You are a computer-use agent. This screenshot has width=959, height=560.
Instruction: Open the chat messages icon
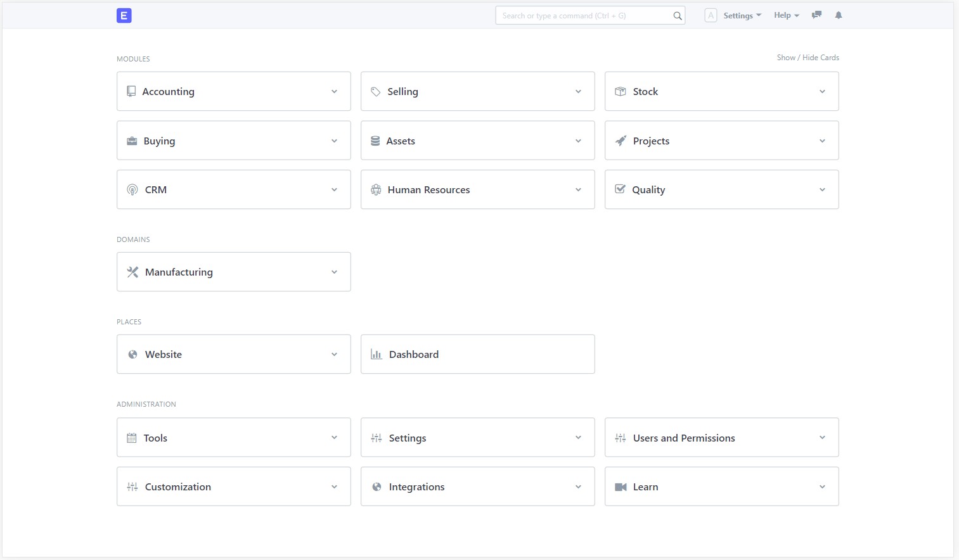[x=816, y=15]
